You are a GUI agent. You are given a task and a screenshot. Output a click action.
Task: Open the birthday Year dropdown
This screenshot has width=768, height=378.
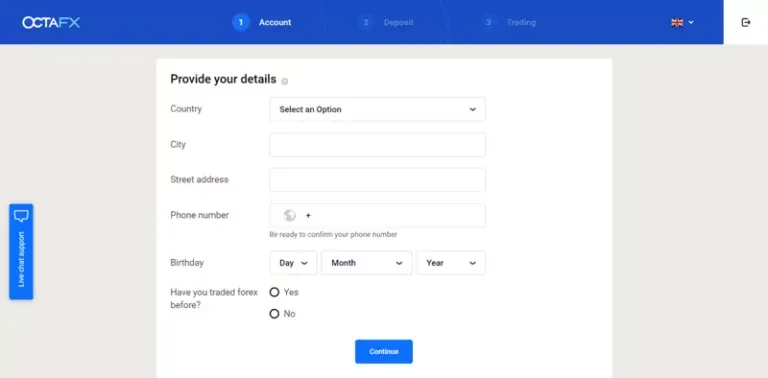[x=451, y=263]
